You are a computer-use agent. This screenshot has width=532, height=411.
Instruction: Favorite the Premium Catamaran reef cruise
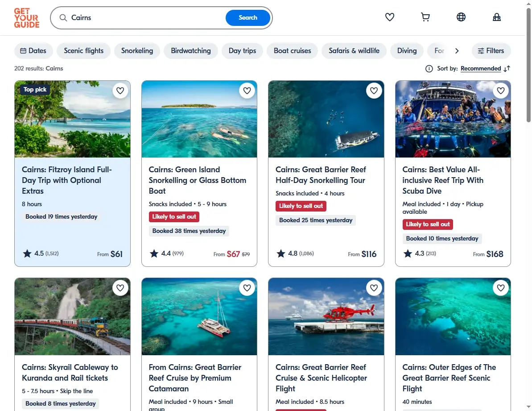pos(247,288)
